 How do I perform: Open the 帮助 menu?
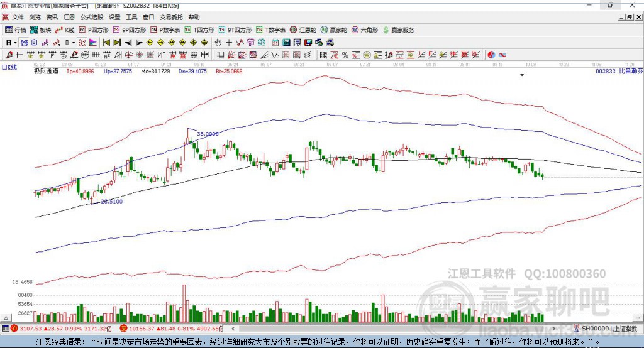(194, 17)
